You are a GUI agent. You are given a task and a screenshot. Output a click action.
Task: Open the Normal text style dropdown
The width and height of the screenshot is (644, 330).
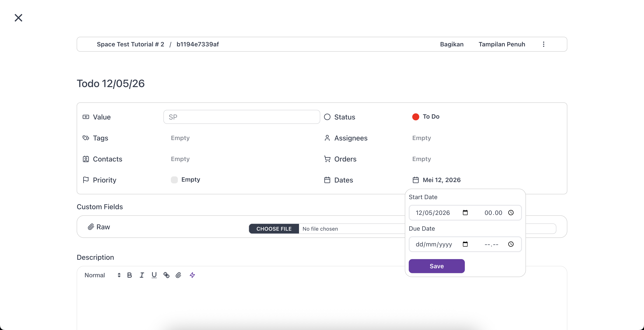click(103, 275)
